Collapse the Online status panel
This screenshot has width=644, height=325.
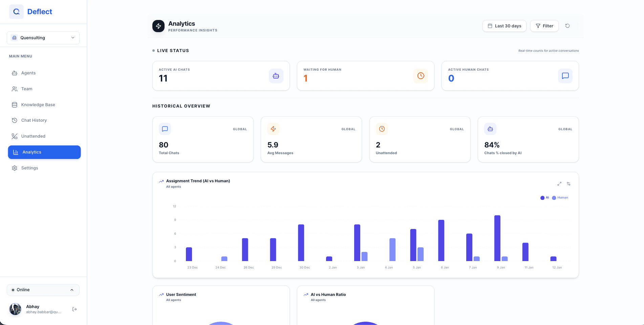pos(71,290)
